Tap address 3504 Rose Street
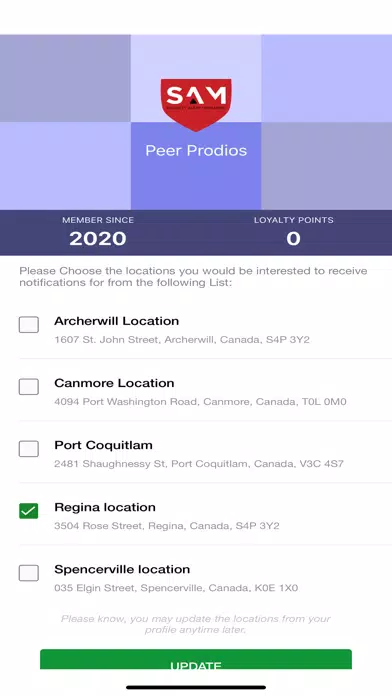Screen dimensions: 392x696 coord(167,526)
